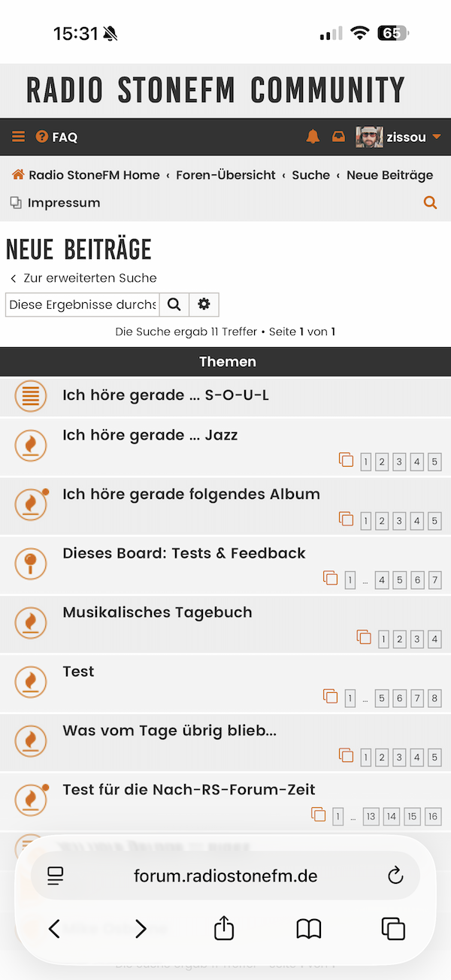Click sticky pin icon for Dieses Board
Viewport: 451px width, 980px height.
(31, 564)
